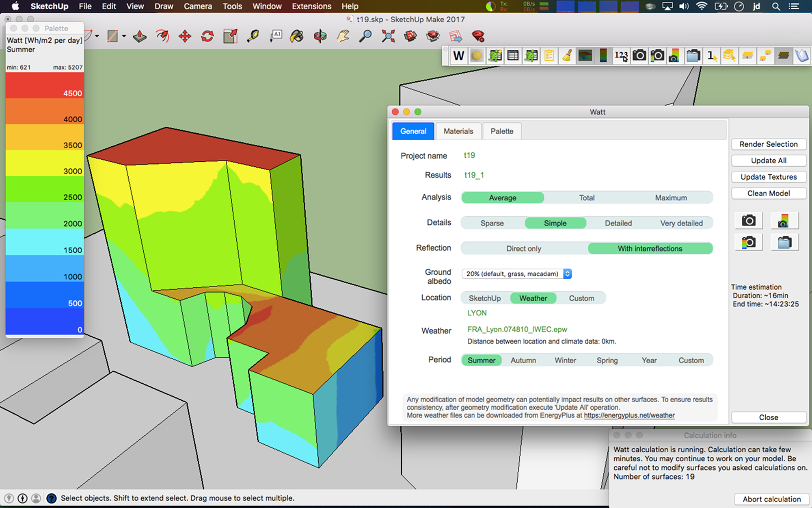Click the Watt 'W' toolbar icon
Screen dimensions: 812x508
(459, 56)
